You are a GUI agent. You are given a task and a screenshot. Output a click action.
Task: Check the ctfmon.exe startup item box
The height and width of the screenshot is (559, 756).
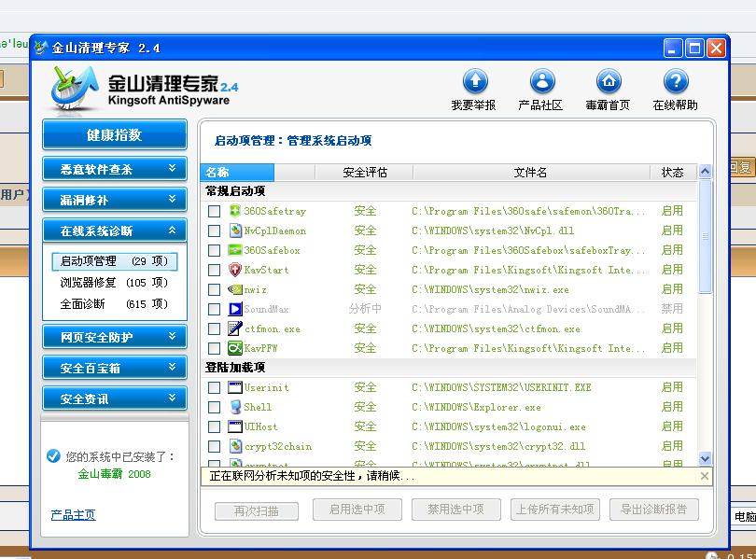[x=215, y=328]
